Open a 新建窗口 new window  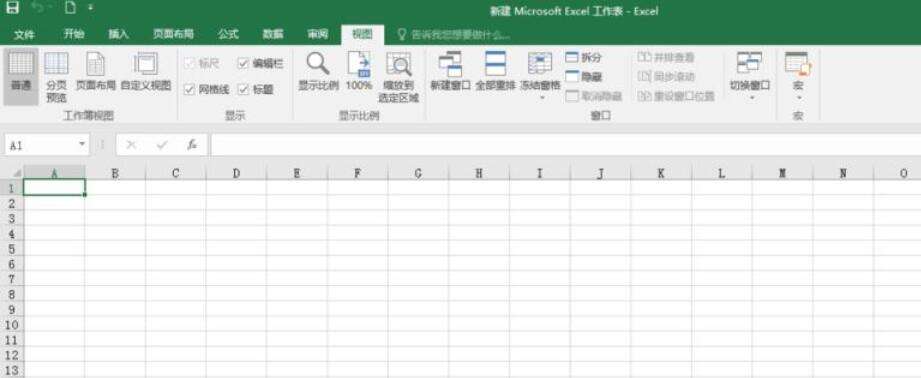point(451,72)
